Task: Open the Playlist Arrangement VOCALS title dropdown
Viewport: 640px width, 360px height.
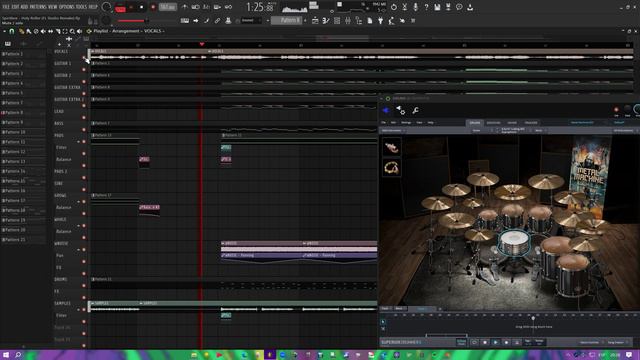Action: pyautogui.click(x=129, y=31)
